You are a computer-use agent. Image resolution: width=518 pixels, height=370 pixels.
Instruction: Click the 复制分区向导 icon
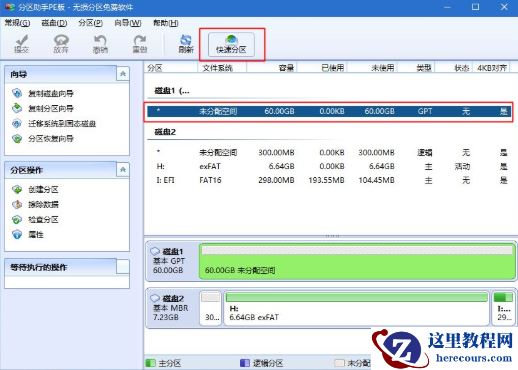pos(17,108)
